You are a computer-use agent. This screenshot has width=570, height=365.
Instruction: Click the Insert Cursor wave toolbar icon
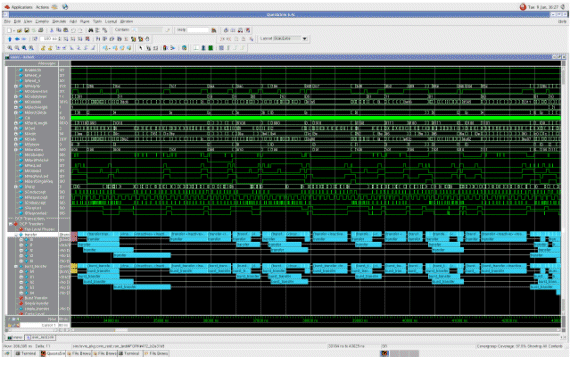43,48
